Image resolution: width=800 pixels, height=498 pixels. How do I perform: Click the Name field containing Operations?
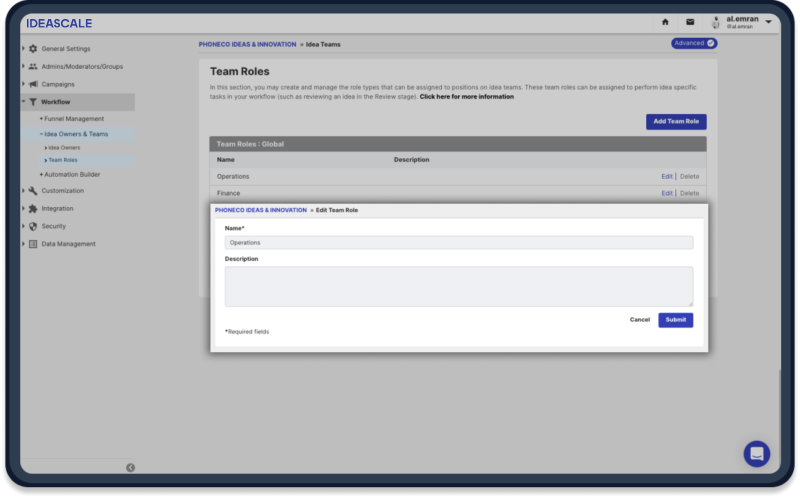click(x=458, y=242)
